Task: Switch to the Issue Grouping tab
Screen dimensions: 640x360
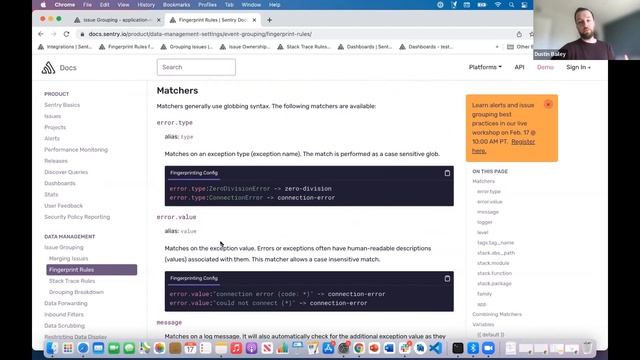Action: coord(117,20)
